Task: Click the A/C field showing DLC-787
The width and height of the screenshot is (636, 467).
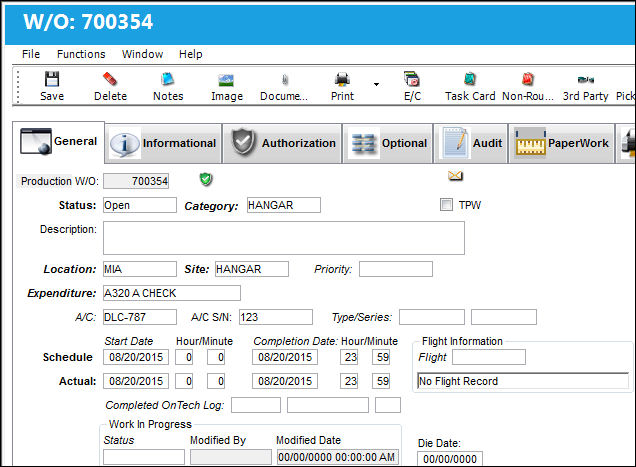Action: click(x=140, y=317)
